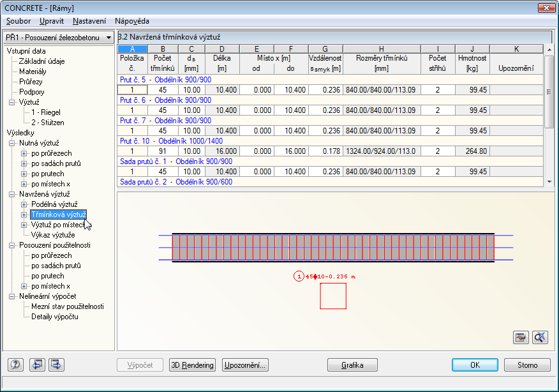
Task: Click the Grafika button
Action: pos(352,365)
